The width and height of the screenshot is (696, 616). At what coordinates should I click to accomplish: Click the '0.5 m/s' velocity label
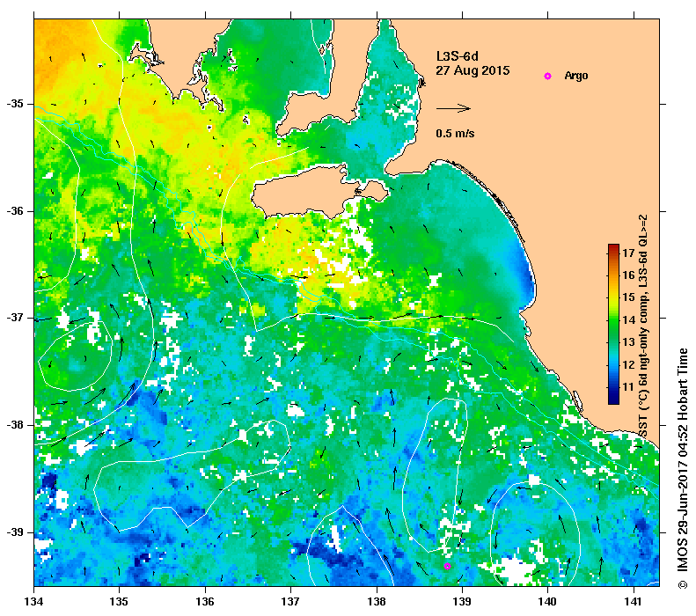(x=455, y=134)
